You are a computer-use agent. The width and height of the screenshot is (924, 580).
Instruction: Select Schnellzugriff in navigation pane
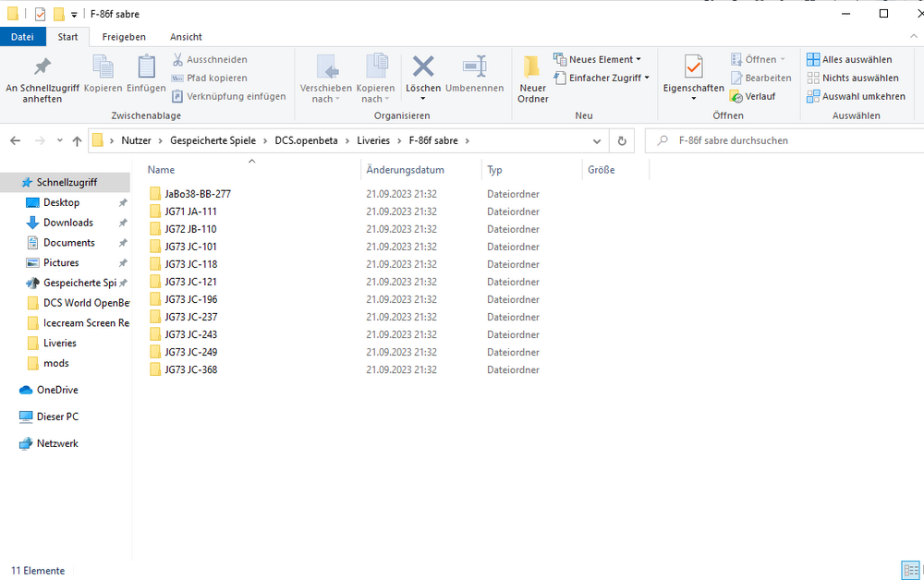point(65,183)
